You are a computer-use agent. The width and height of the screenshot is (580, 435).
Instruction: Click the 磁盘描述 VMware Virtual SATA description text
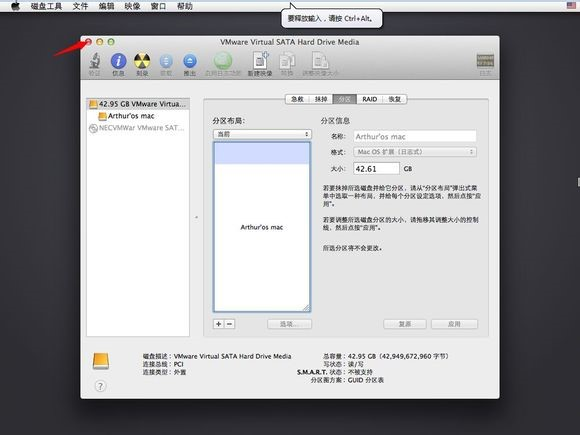(x=217, y=356)
